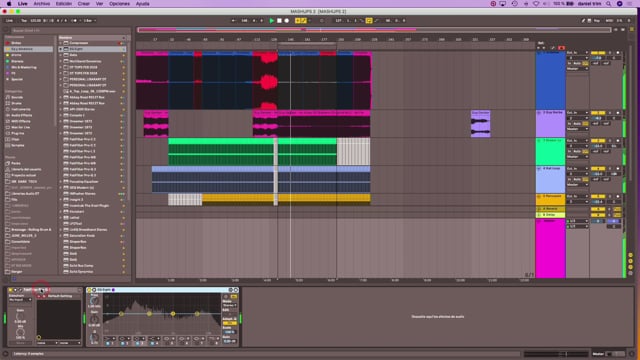Click the Stop transport button
The height and width of the screenshot is (360, 640).
tap(279, 20)
